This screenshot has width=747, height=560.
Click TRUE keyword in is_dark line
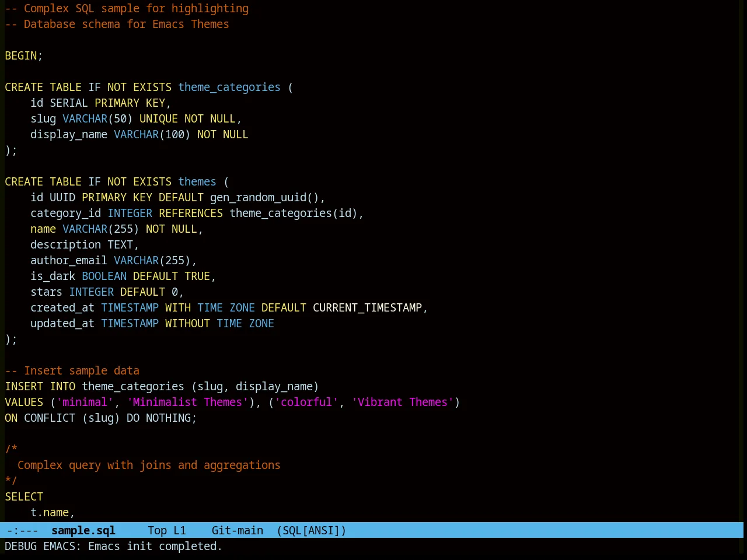point(197,276)
